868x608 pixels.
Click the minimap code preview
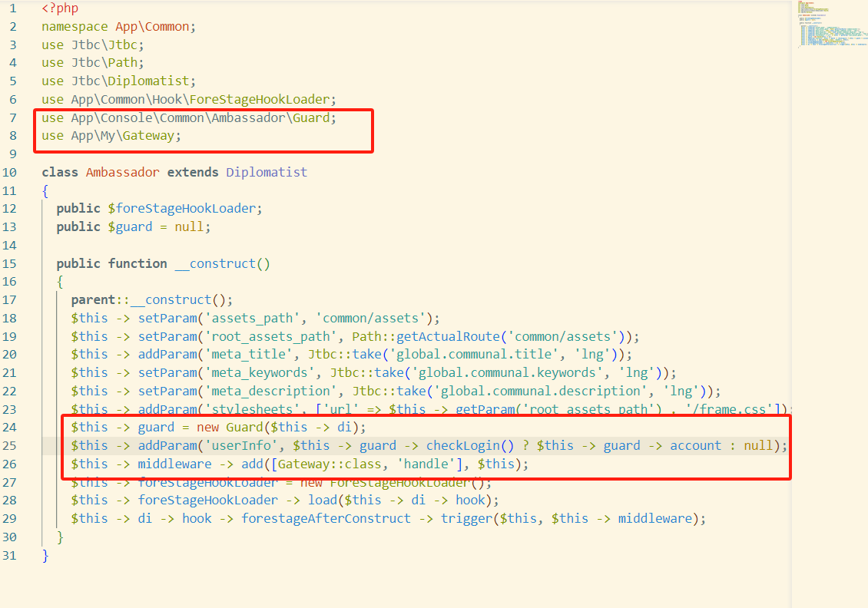point(829,27)
